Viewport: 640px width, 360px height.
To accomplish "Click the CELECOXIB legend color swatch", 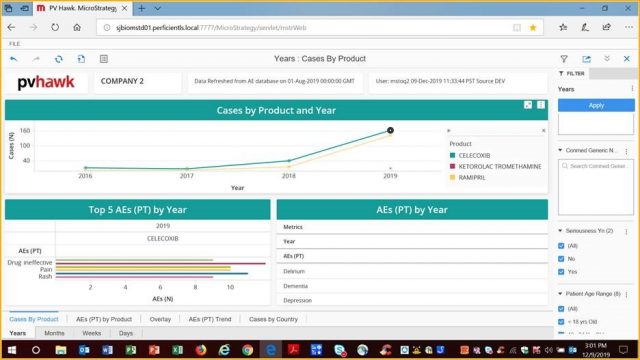I will click(452, 155).
